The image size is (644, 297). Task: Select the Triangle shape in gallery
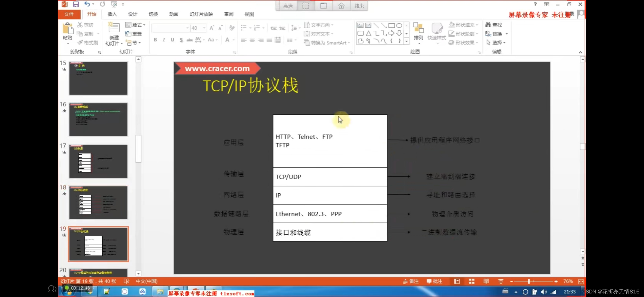click(368, 34)
